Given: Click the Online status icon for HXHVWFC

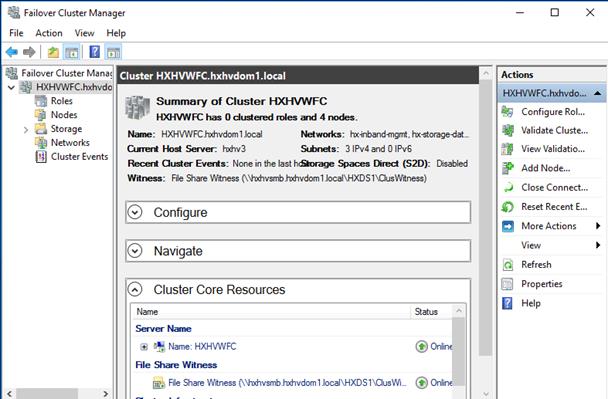Looking at the screenshot, I should 421,346.
